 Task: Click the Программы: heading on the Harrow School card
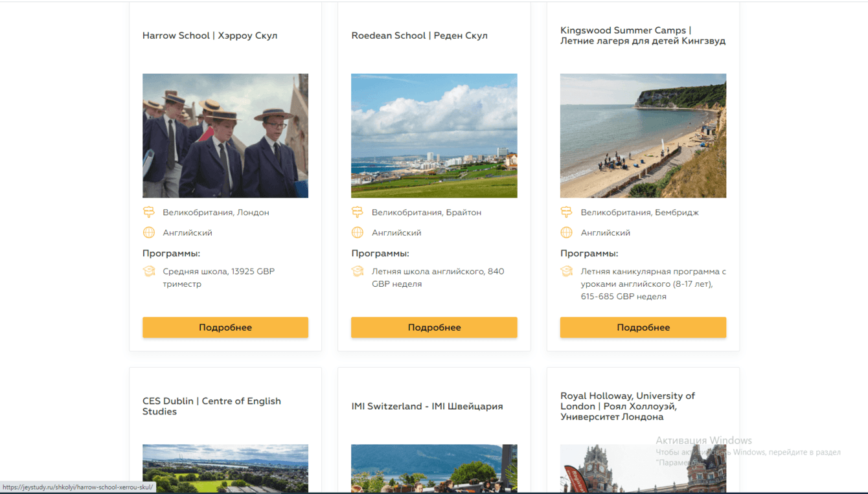171,253
